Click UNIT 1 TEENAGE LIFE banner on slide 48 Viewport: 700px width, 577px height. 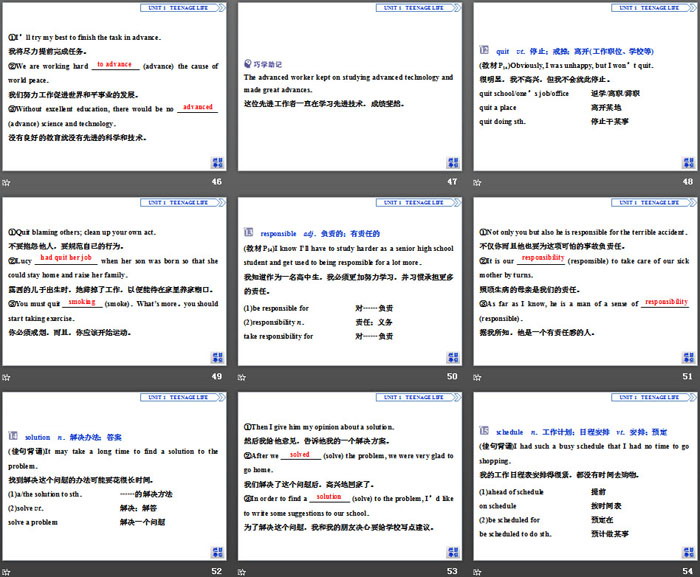[654, 8]
